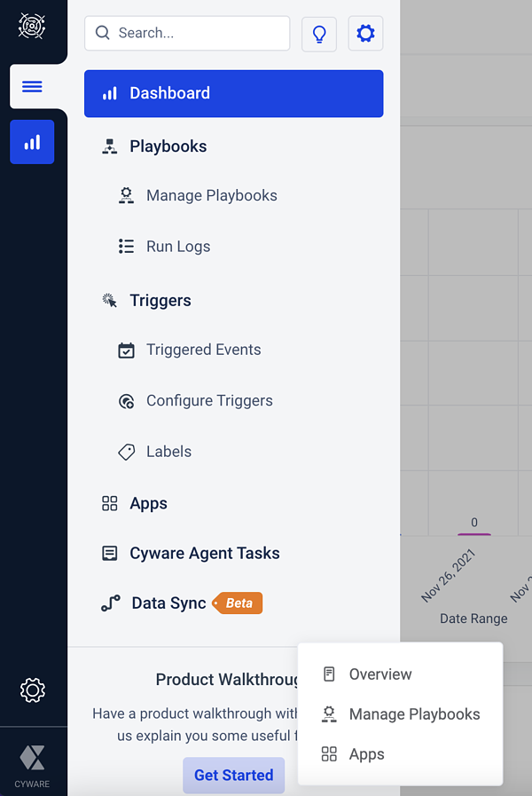Image resolution: width=532 pixels, height=796 pixels.
Task: Click the lightbulb tips icon
Action: pos(319,34)
